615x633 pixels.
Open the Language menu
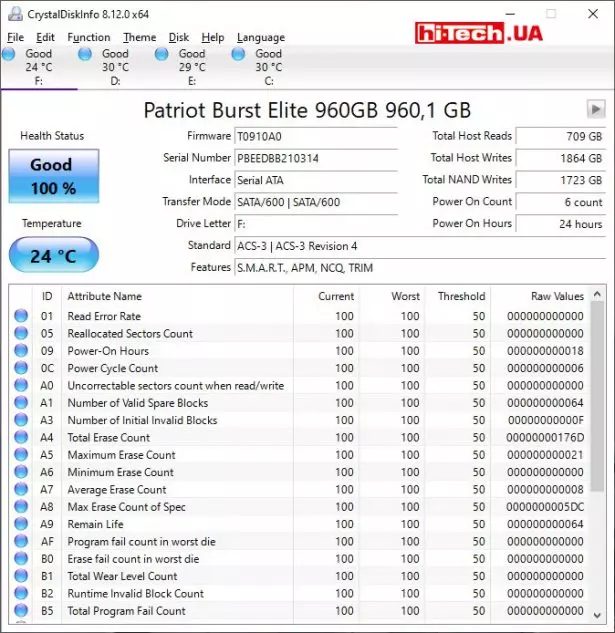(261, 37)
